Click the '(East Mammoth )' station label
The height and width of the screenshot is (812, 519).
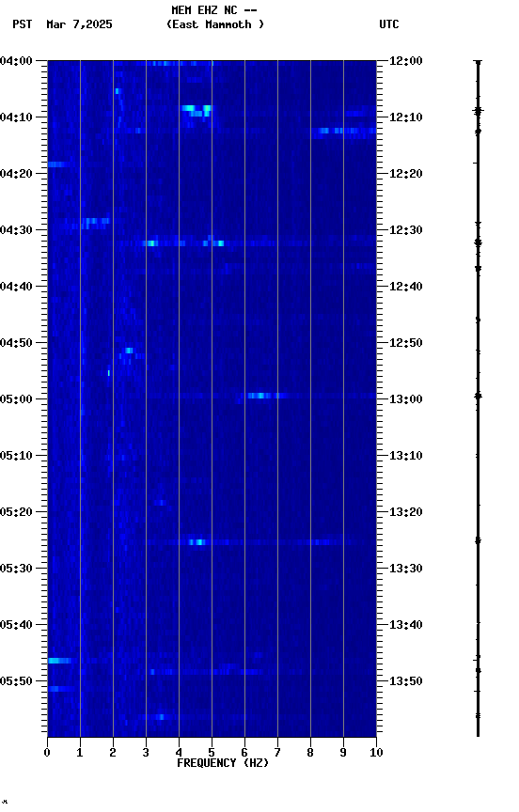(x=215, y=24)
